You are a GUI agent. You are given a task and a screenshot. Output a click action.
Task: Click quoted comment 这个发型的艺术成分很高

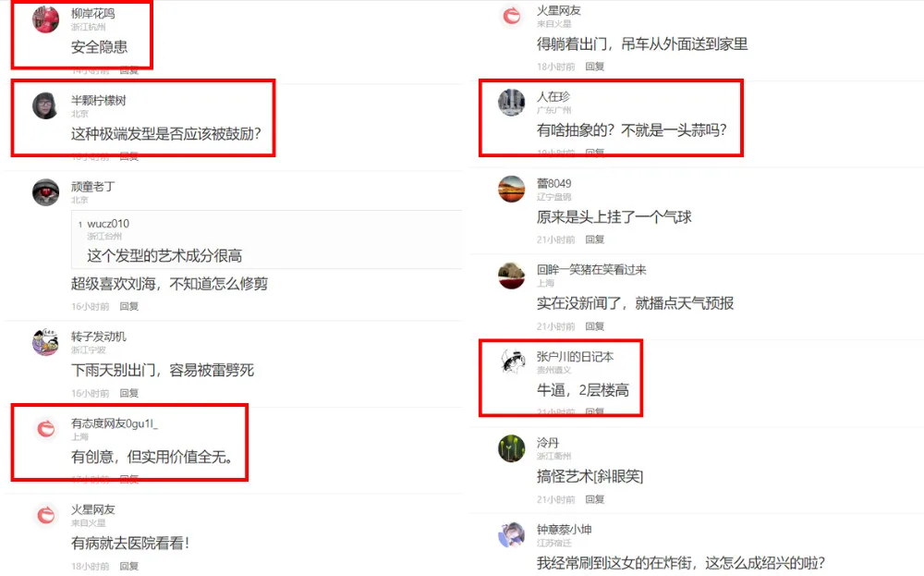pos(164,256)
